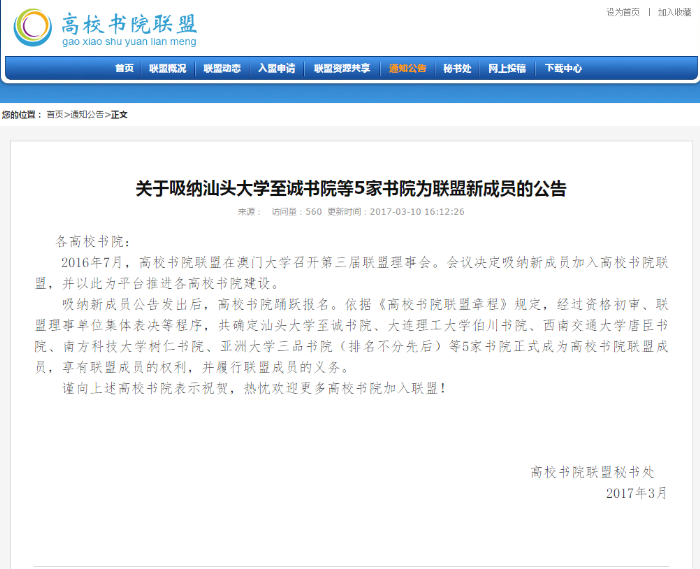The width and height of the screenshot is (700, 569).
Task: Open the 首页 navigation menu item
Action: click(x=124, y=69)
